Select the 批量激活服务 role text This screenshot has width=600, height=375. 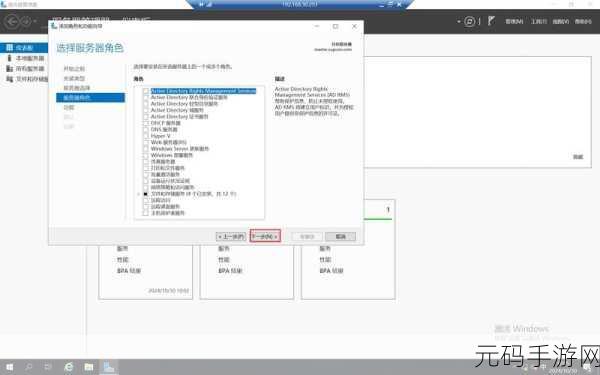(165, 174)
